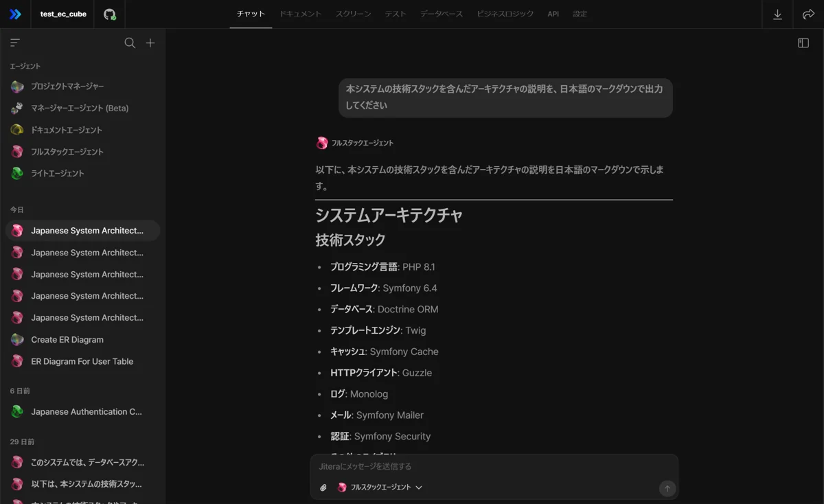Click the システムアーキテクチャ heading
Viewport: 824px width, 504px height.
pos(389,215)
